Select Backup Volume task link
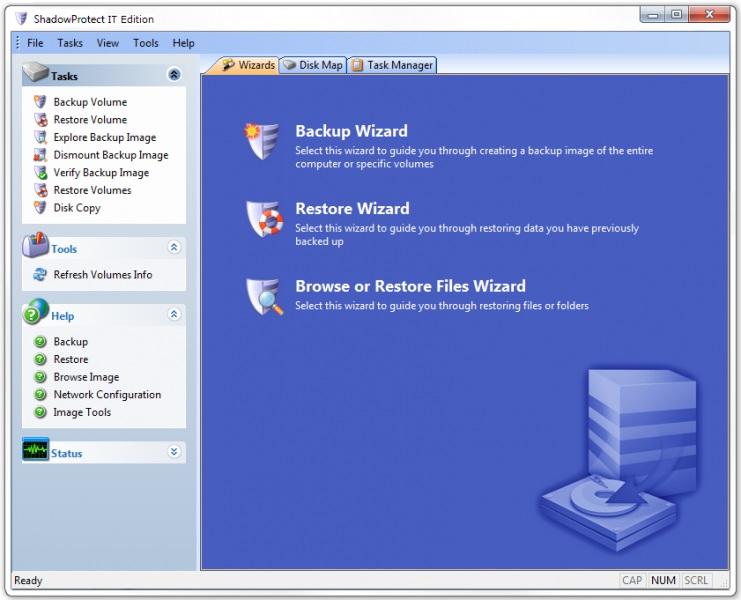 tap(90, 102)
